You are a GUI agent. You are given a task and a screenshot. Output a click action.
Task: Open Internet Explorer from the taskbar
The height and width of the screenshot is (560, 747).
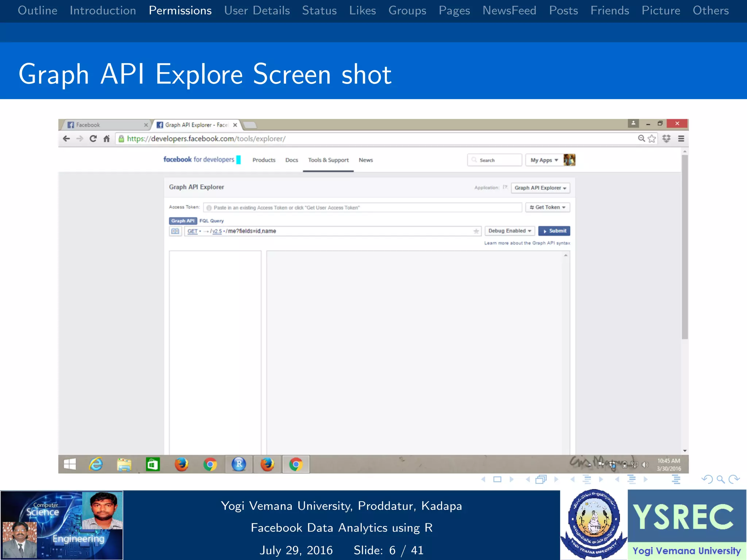click(96, 464)
